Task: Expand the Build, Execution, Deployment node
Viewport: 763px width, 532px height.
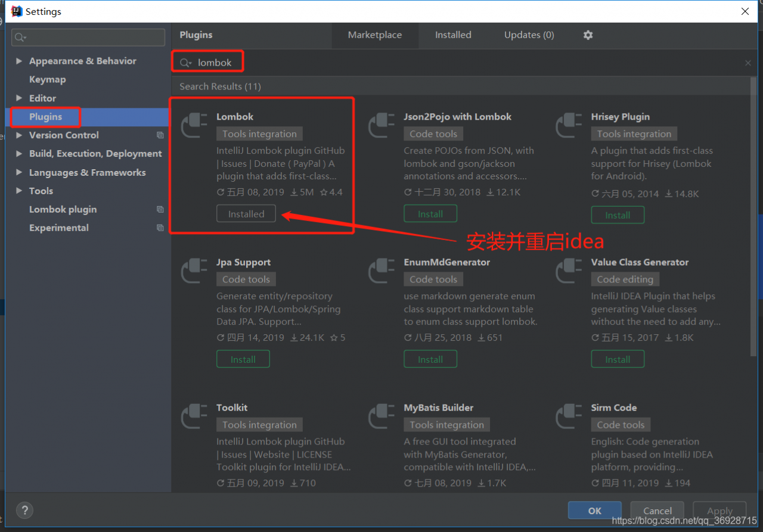Action: [x=19, y=154]
